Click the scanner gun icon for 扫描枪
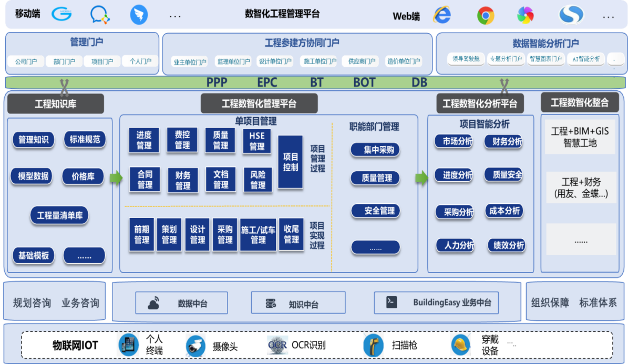628x364 pixels. (373, 345)
